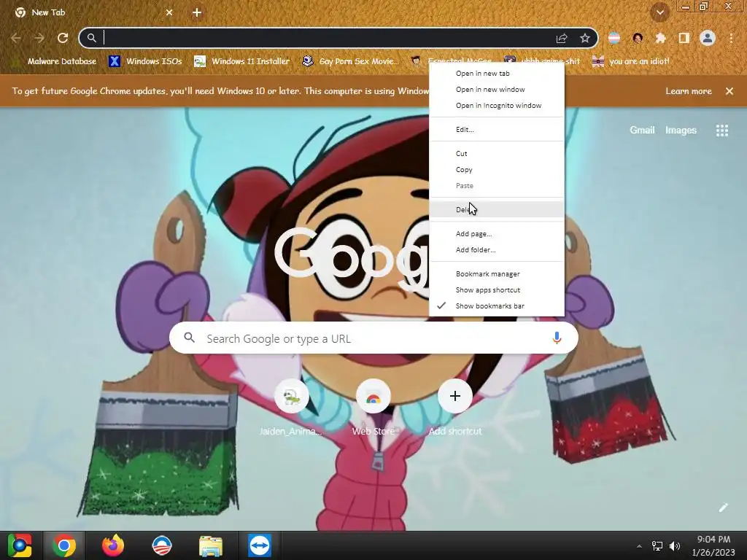Close the New Tab tab

(x=169, y=12)
